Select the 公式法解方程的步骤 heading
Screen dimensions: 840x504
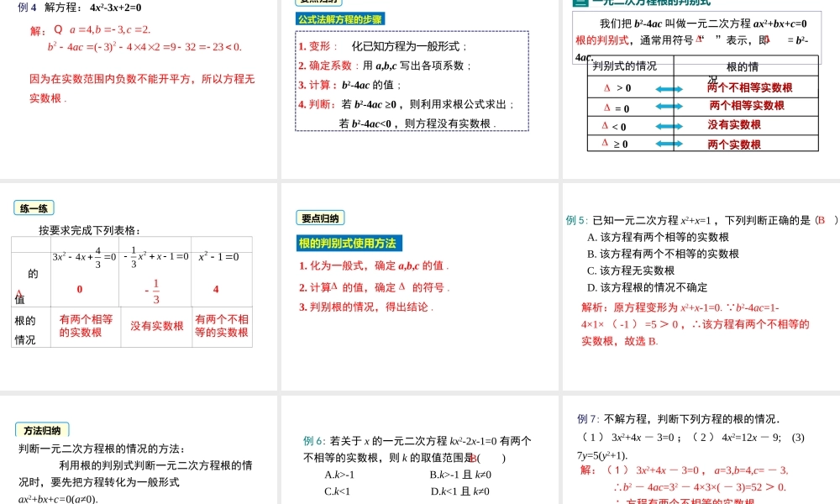coord(340,19)
